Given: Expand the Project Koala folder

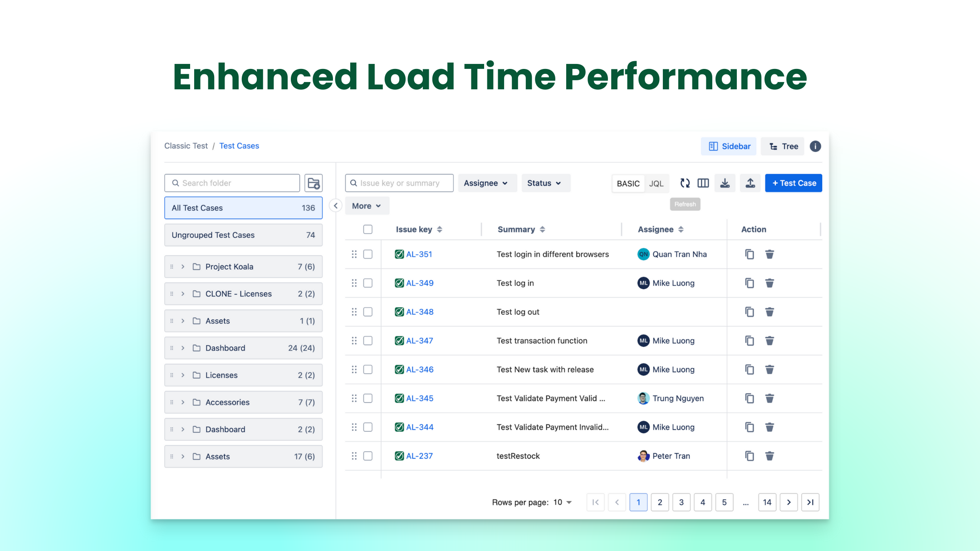Looking at the screenshot, I should pos(183,267).
